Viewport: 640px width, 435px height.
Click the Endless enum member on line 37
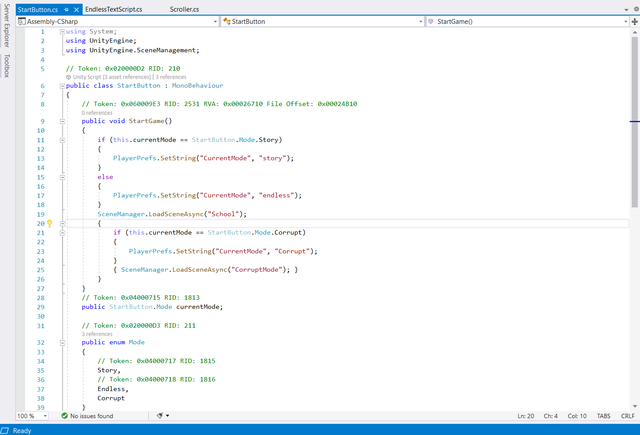coord(111,389)
